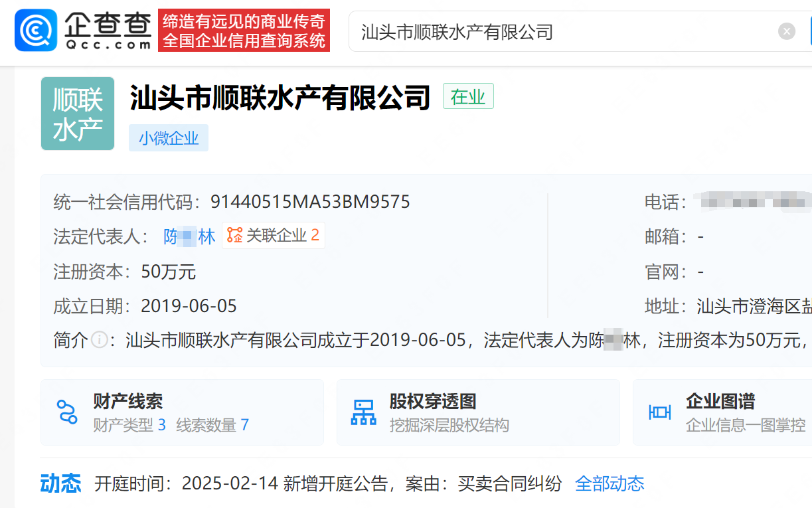Click the 企业信息一图掌控 subtitle

pyautogui.click(x=746, y=425)
